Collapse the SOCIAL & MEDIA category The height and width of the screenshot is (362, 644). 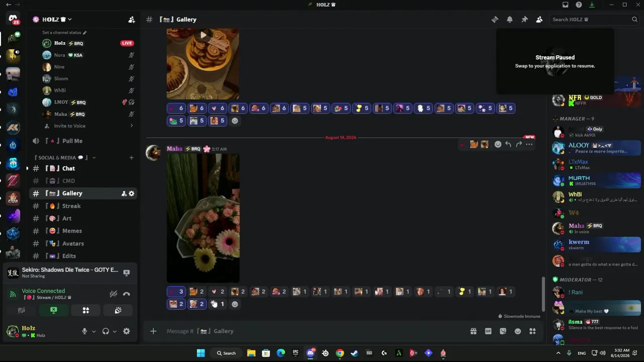pyautogui.click(x=64, y=157)
